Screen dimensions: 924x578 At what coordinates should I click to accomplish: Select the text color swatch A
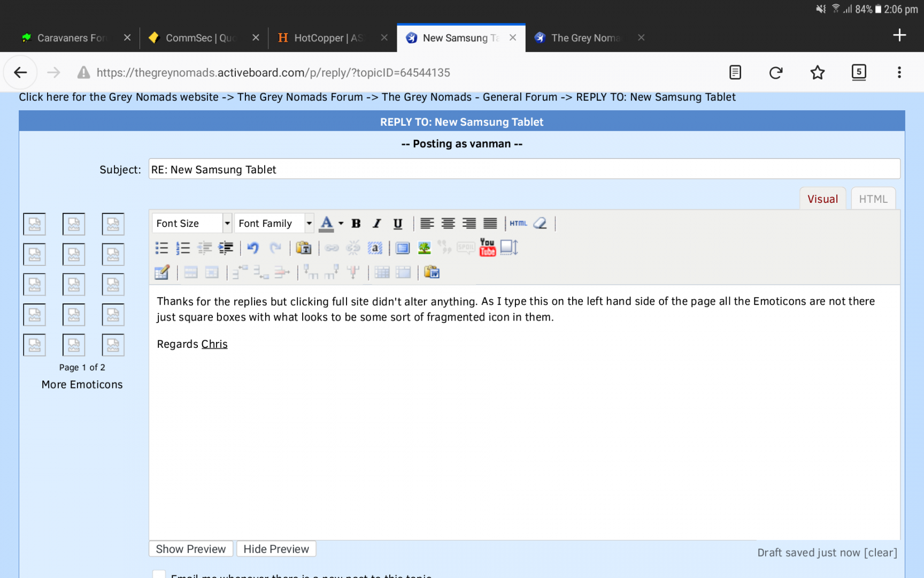tap(326, 223)
